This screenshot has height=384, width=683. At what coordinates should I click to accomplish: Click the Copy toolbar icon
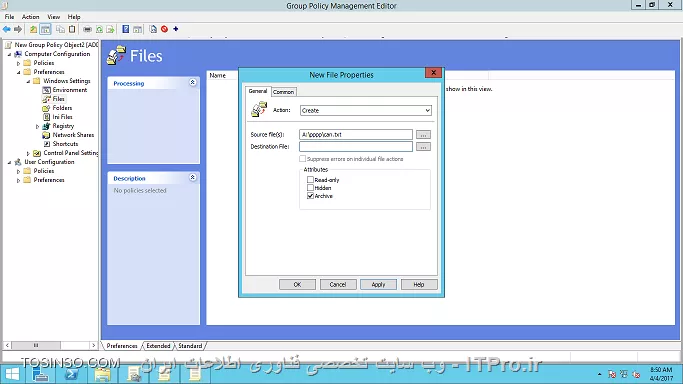61,29
